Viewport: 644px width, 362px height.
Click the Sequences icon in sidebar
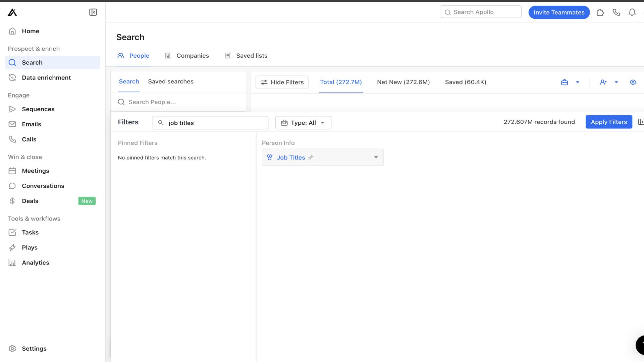coord(12,109)
